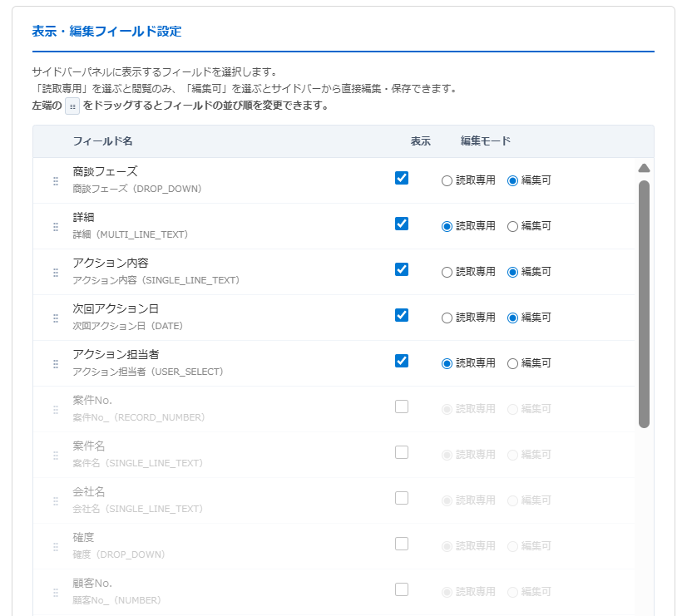Click field code 案件No_ (RECORD_NUMBER)
The image size is (687, 616).
[139, 417]
